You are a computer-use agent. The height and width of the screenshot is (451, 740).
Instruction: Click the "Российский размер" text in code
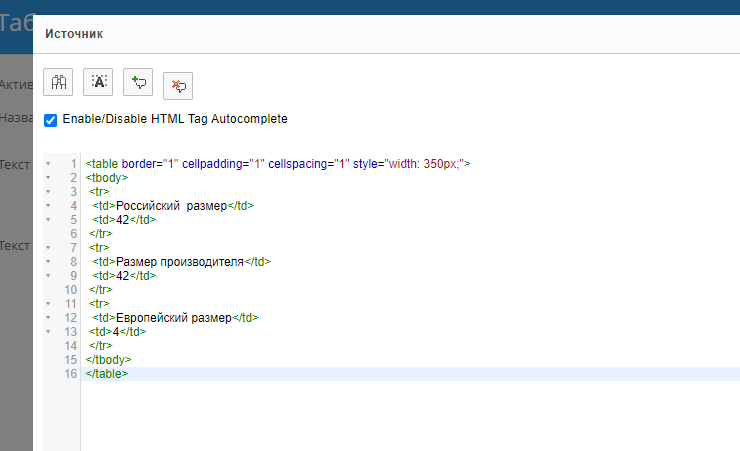168,206
